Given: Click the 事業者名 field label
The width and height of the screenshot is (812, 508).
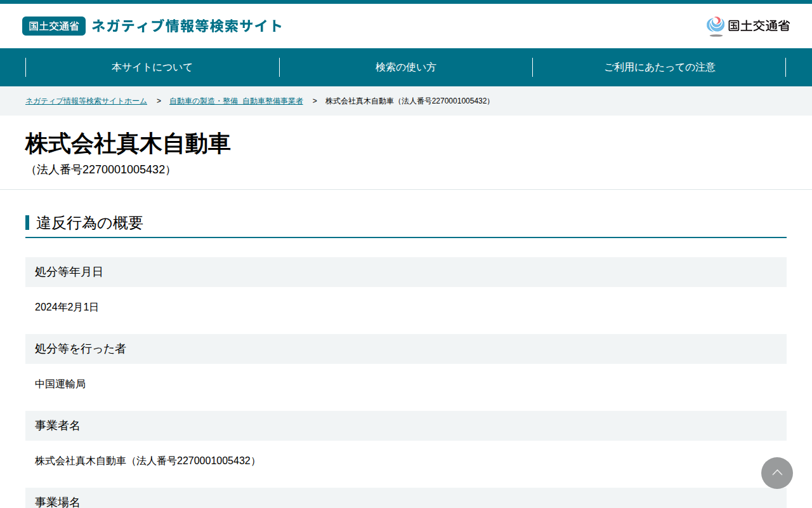Looking at the screenshot, I should (x=58, y=425).
